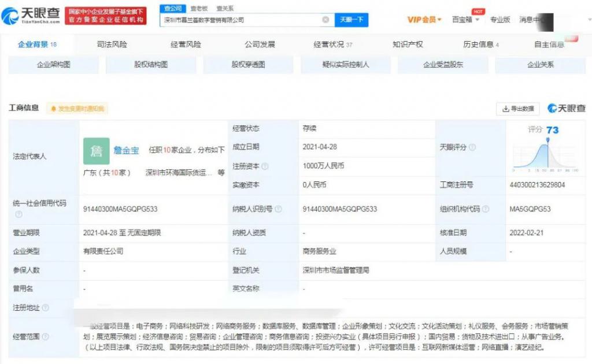Click the bell icon for change notifications

[x=54, y=109]
